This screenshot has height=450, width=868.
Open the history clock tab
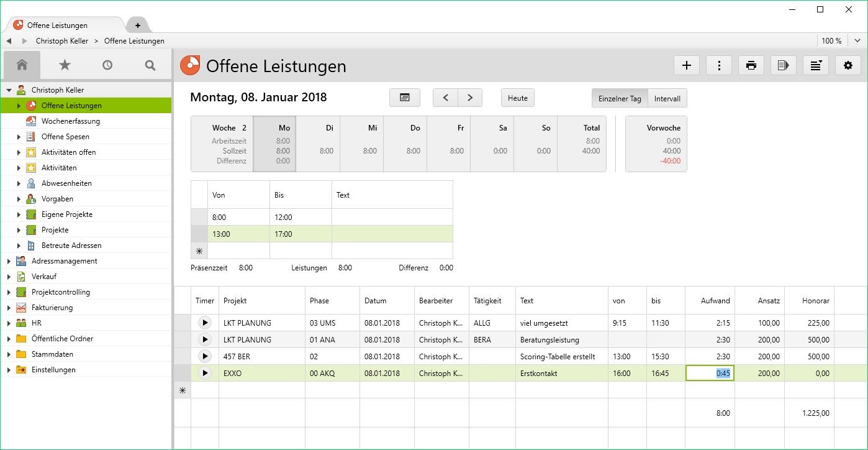coord(107,65)
